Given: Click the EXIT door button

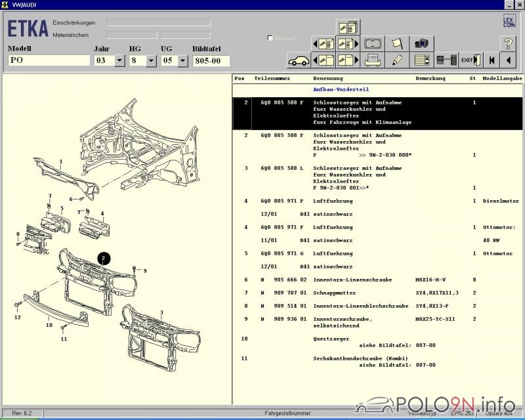Looking at the screenshot, I should [x=471, y=60].
